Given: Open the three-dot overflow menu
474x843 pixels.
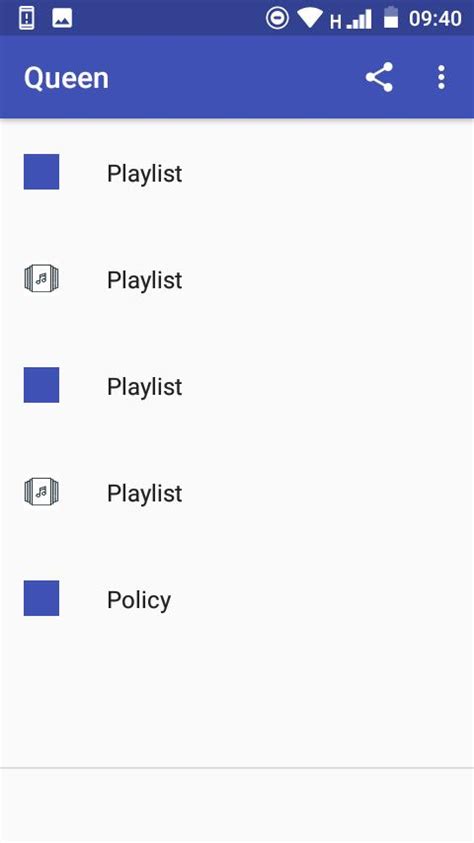Looking at the screenshot, I should click(441, 77).
